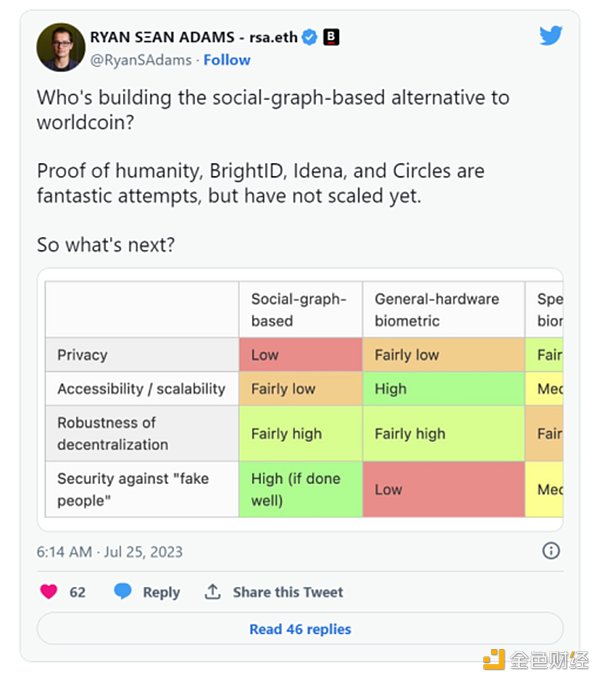Click Share this Tweet label
Screen dimensions: 600x681
pos(288,592)
